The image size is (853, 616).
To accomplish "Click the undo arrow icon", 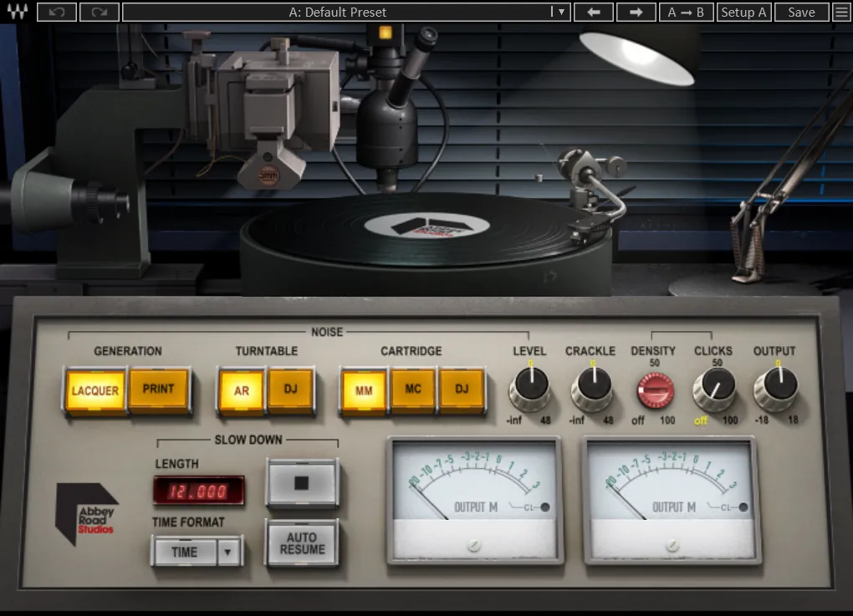I will tap(57, 13).
